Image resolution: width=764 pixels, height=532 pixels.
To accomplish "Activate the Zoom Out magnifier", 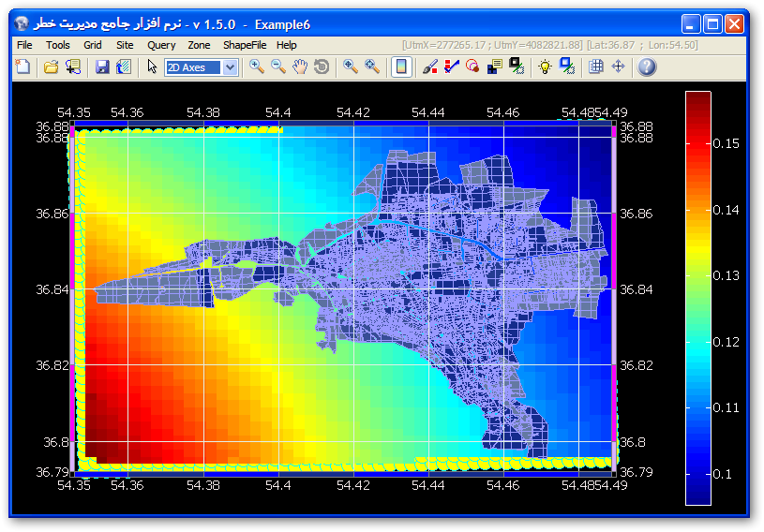I will (278, 66).
